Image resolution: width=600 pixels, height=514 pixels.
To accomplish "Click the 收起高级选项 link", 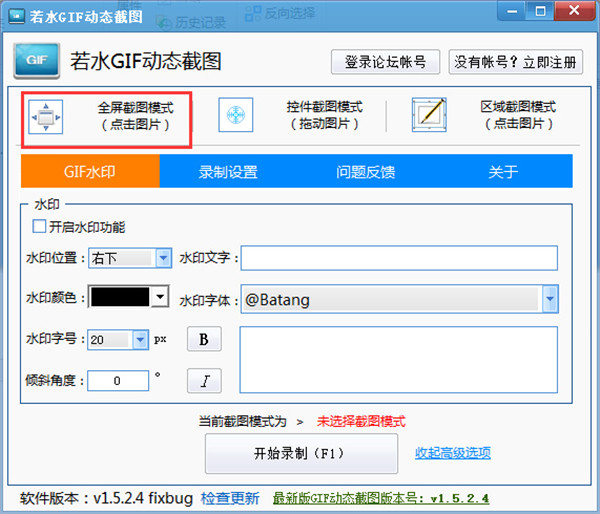I will tap(453, 453).
